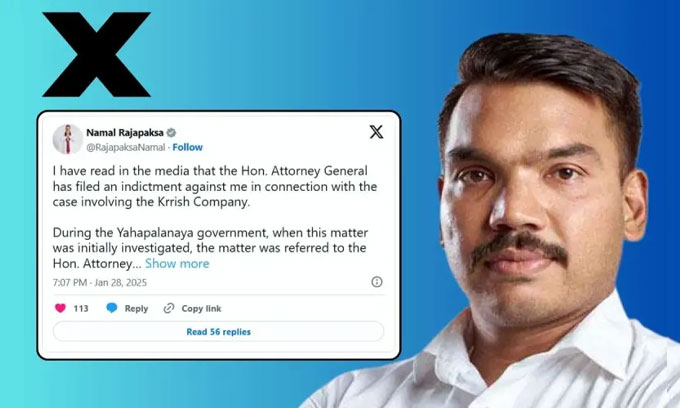This screenshot has height=408, width=680.
Task: Open the Namal Rajapaksa display name
Action: tap(125, 133)
